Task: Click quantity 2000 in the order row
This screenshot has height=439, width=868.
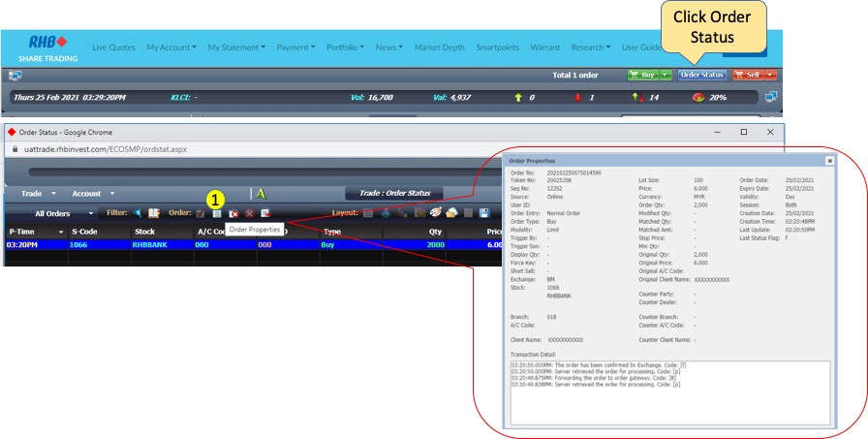Action: [x=415, y=244]
